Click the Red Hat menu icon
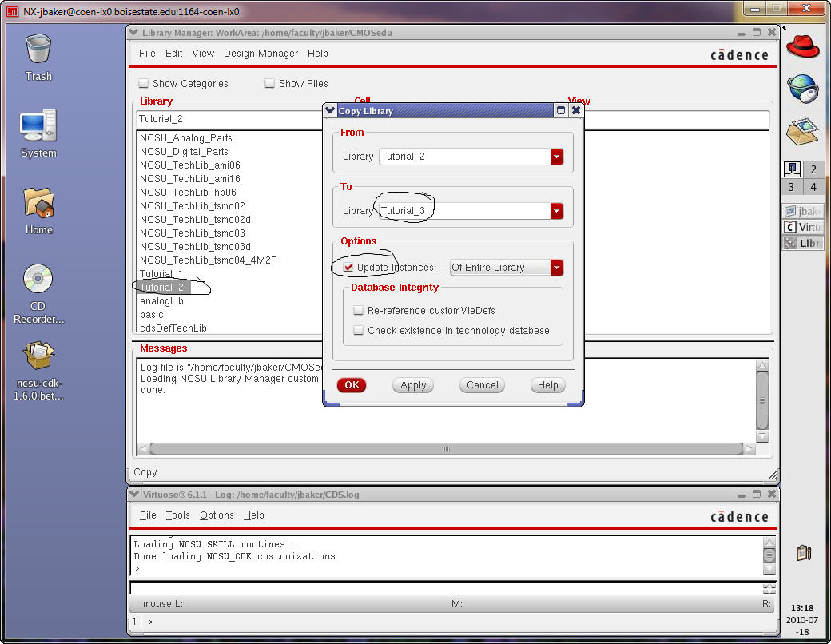The image size is (831, 644). pyautogui.click(x=802, y=46)
